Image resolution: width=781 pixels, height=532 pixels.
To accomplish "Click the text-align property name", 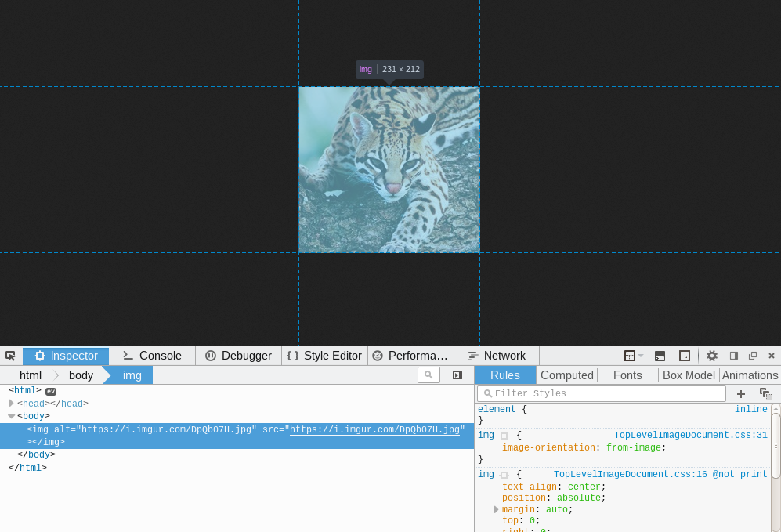I will click(x=529, y=487).
